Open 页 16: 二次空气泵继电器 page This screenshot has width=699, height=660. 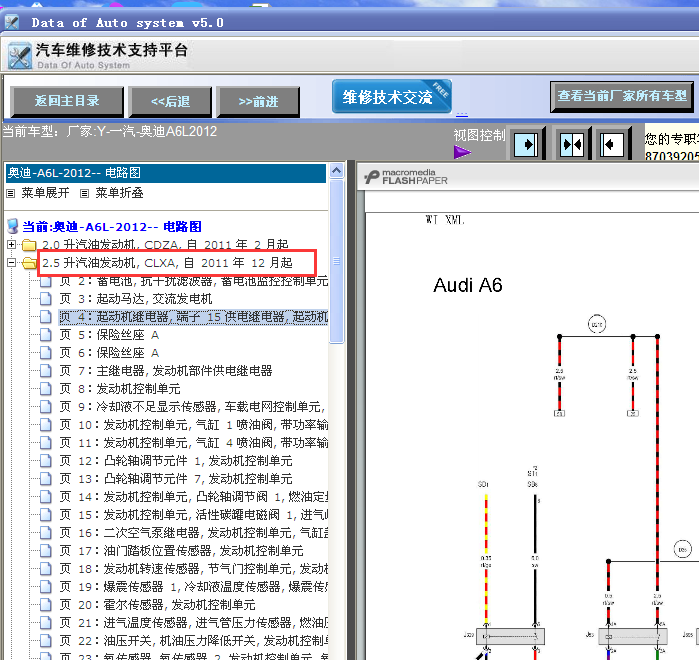point(193,533)
